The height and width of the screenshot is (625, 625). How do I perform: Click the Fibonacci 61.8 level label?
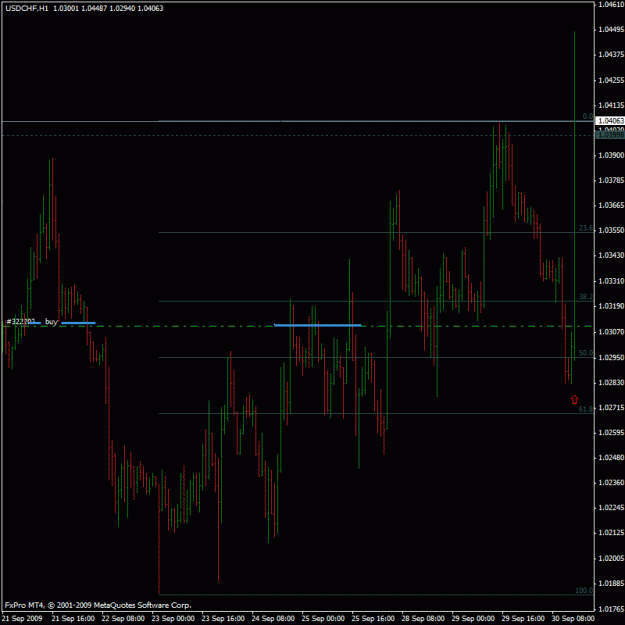pyautogui.click(x=586, y=409)
